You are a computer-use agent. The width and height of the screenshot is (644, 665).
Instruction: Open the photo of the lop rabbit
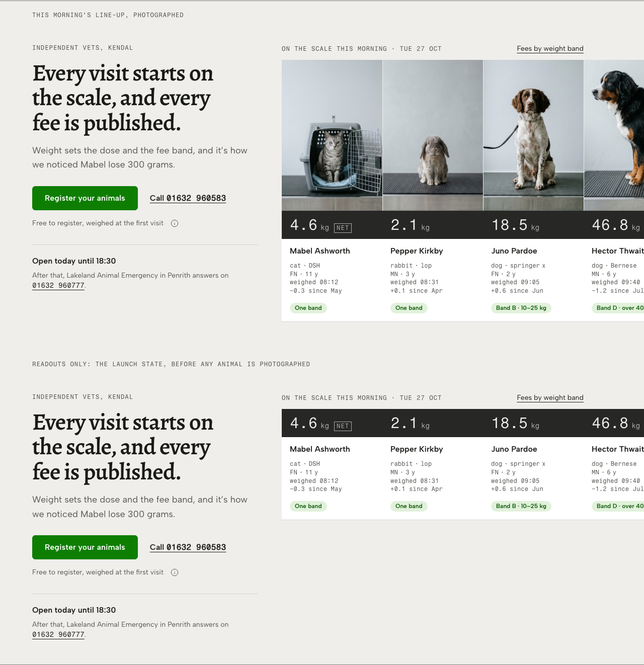(x=433, y=135)
